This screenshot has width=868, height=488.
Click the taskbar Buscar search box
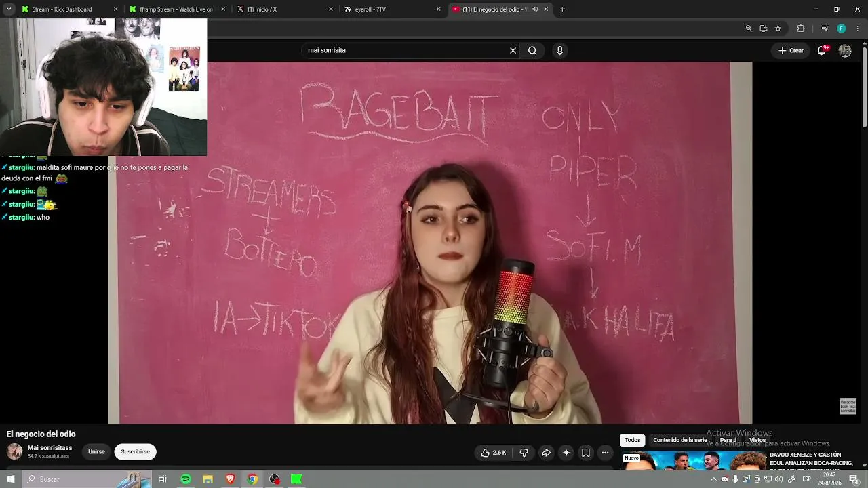coord(87,479)
